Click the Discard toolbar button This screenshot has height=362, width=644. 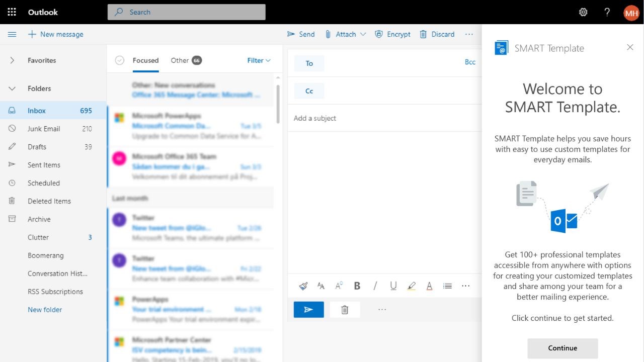437,34
